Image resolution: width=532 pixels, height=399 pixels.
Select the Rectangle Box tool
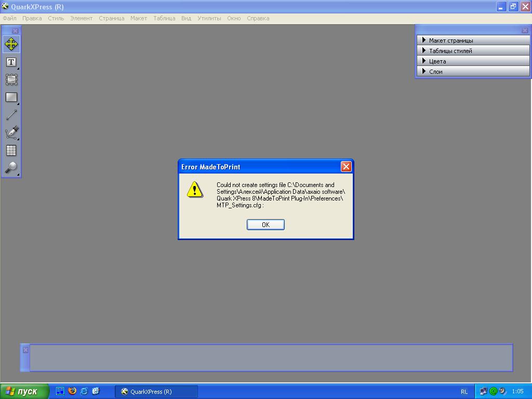click(11, 97)
